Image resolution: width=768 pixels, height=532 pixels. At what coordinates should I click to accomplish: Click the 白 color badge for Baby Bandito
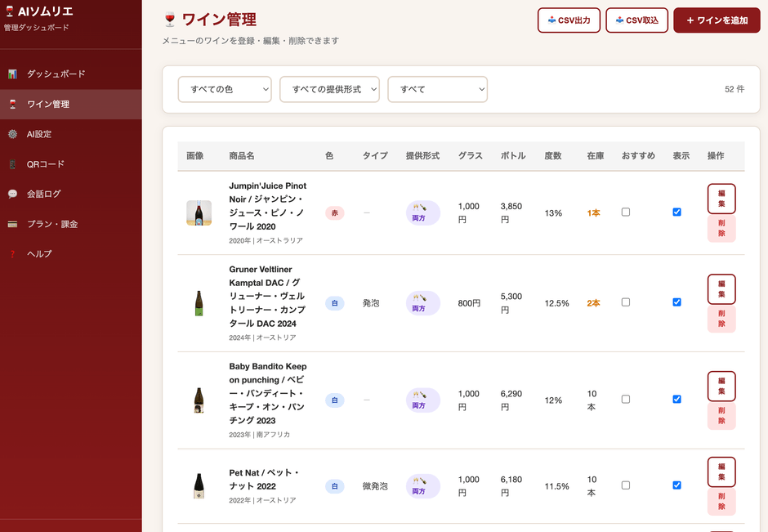334,400
